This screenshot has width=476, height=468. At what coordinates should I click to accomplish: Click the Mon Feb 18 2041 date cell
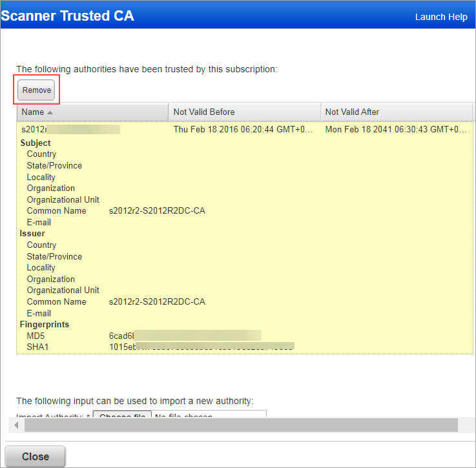tap(396, 129)
